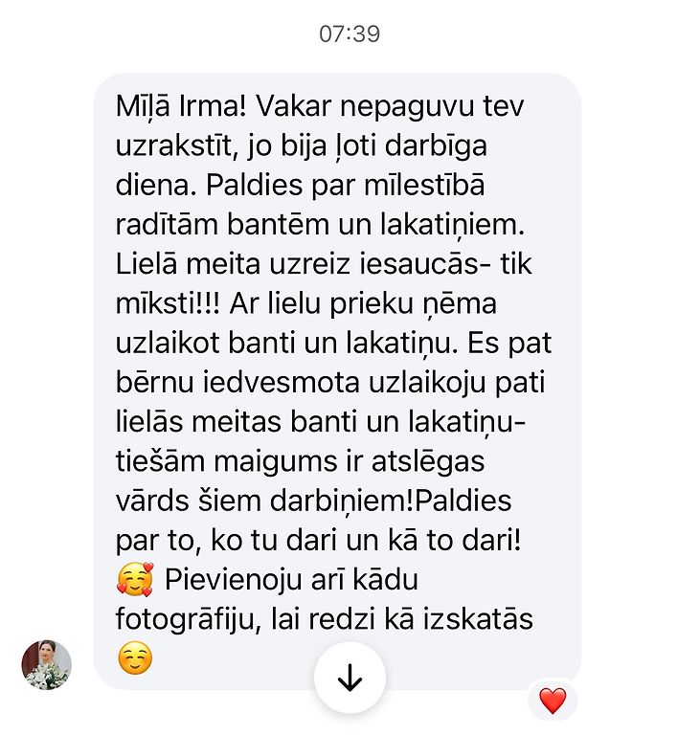Tap the scroll-to-bottom arrow button
This screenshot has height=735, width=700.
tap(350, 678)
